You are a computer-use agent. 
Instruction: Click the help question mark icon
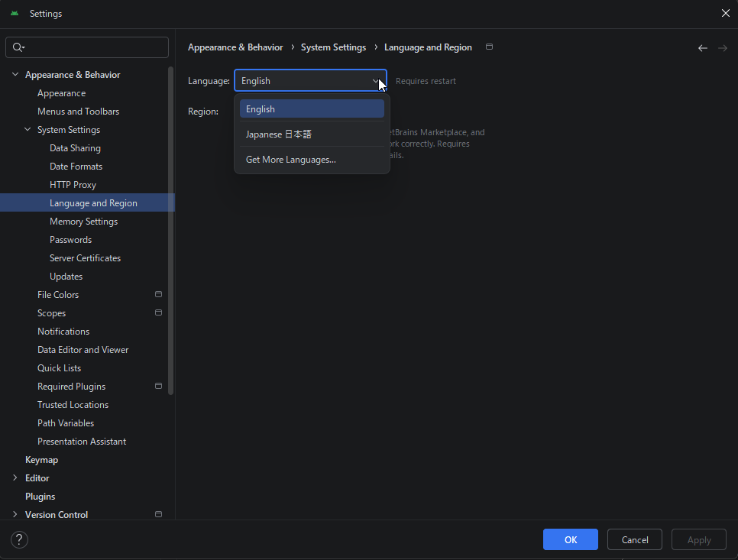19,539
